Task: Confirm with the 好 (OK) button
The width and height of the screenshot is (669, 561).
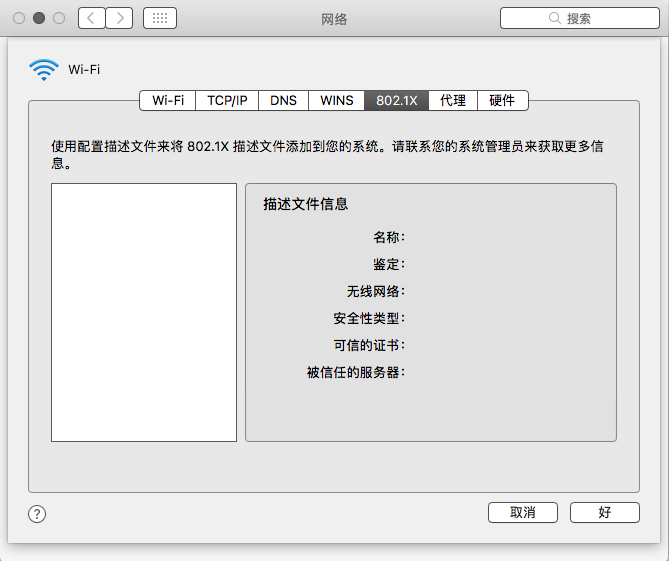Action: (604, 512)
